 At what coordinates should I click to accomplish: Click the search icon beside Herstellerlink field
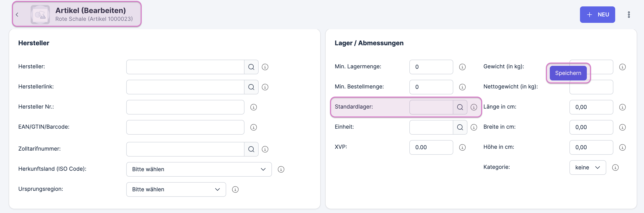[251, 87]
